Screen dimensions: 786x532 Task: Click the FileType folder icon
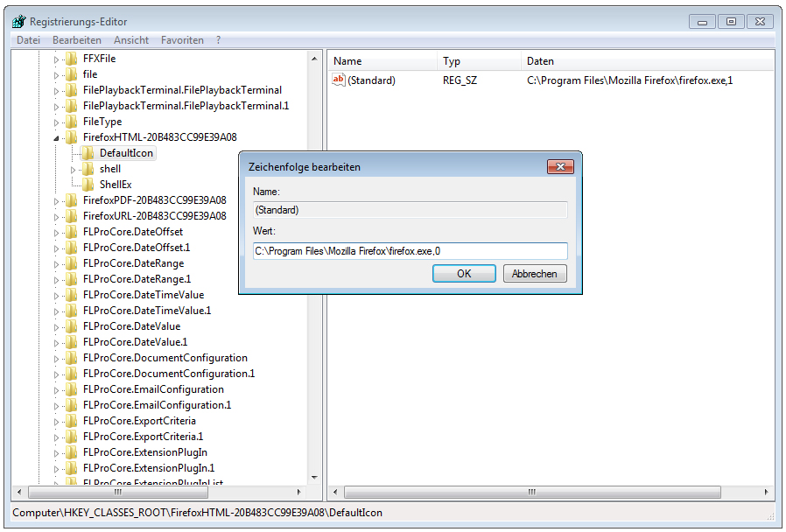point(71,122)
